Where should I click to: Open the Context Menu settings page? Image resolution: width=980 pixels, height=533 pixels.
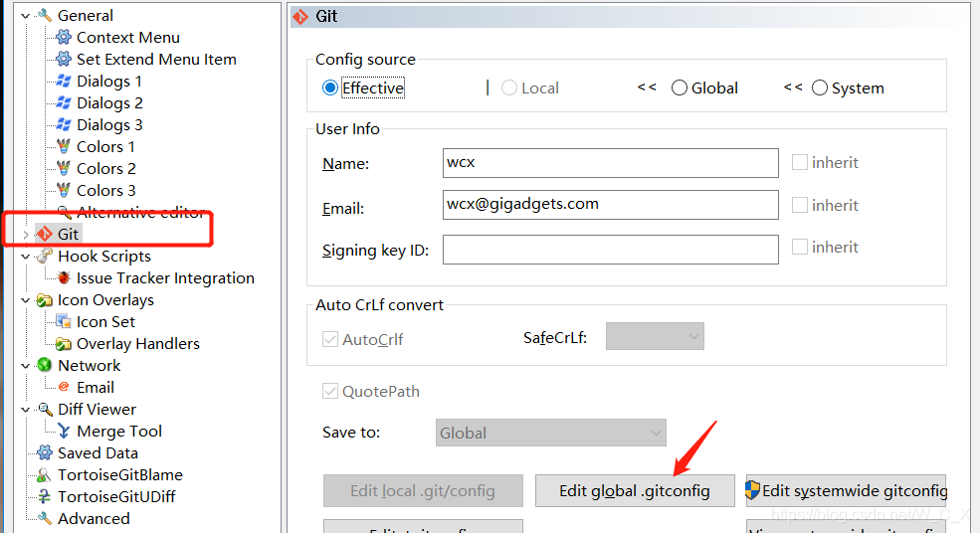click(x=128, y=38)
